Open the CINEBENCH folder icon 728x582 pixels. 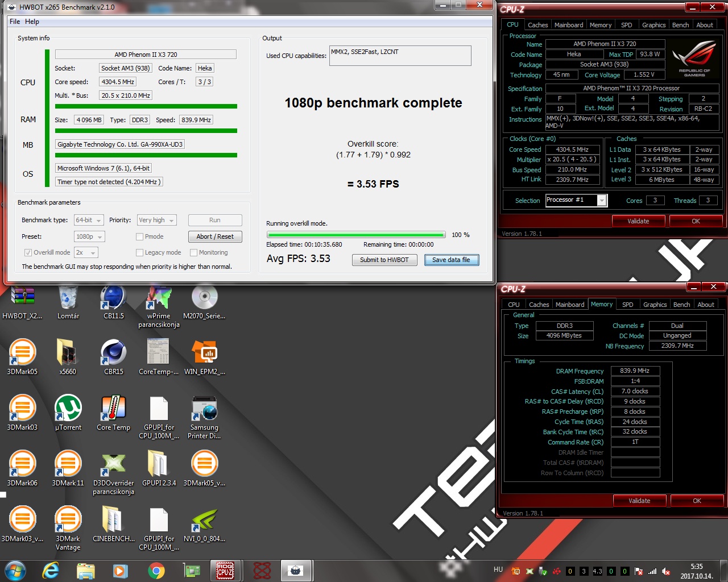[114, 524]
